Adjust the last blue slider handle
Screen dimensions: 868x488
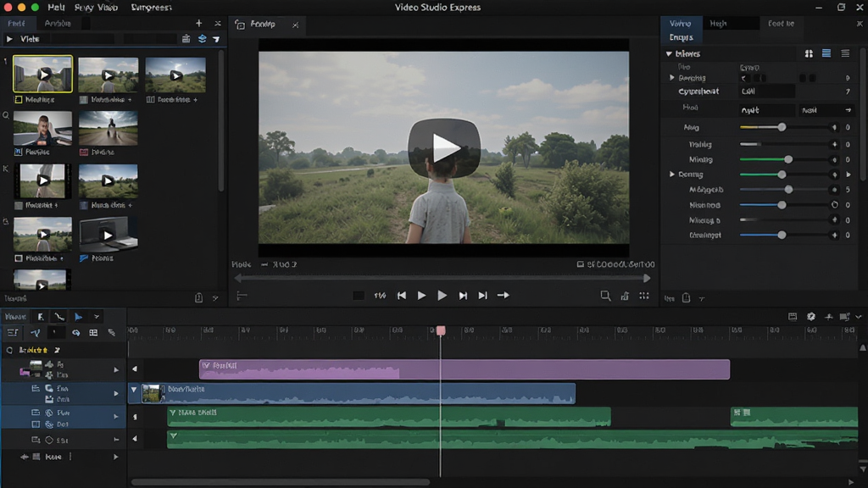coord(782,236)
